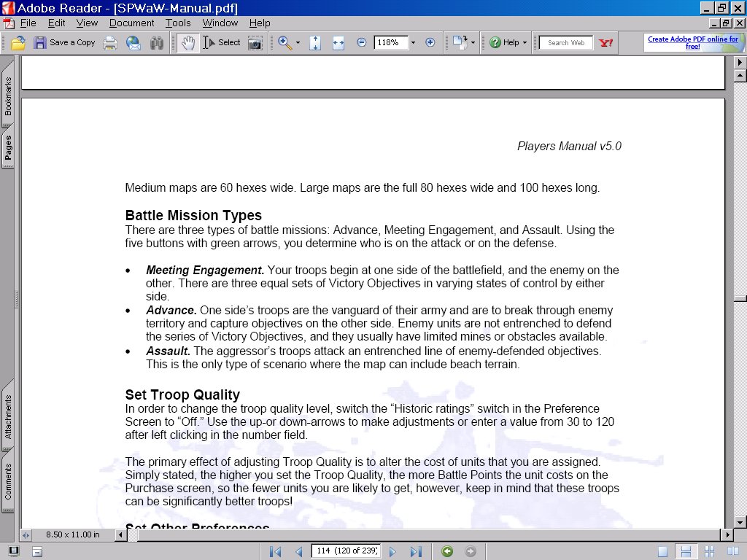Click the full screen view icon
The image size is (747, 560).
point(14,551)
